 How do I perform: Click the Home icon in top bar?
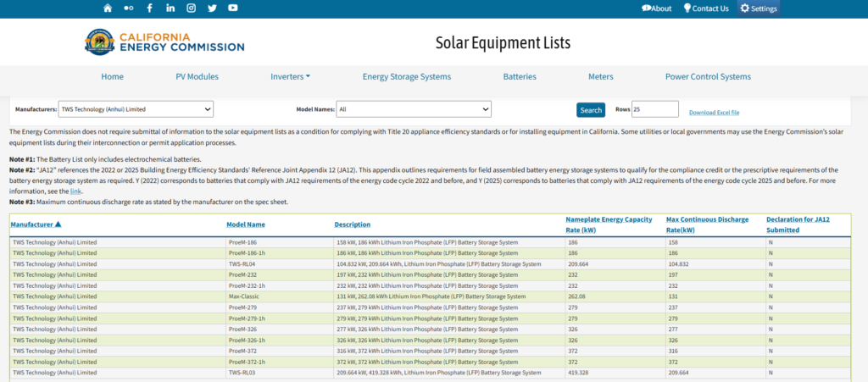pyautogui.click(x=108, y=8)
